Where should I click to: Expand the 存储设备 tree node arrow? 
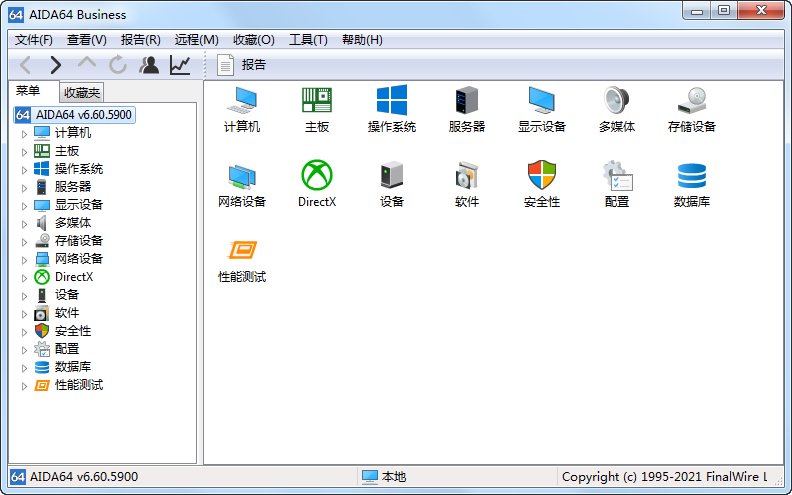click(24, 242)
